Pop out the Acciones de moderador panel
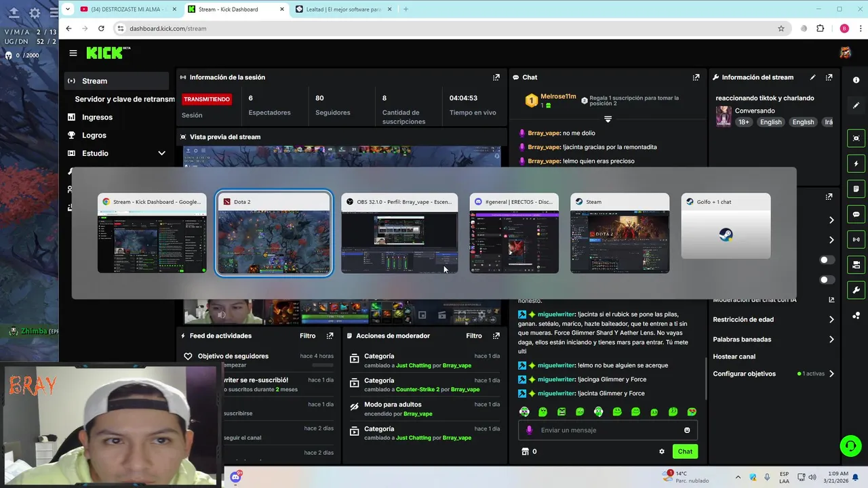The width and height of the screenshot is (868, 488). pyautogui.click(x=496, y=335)
